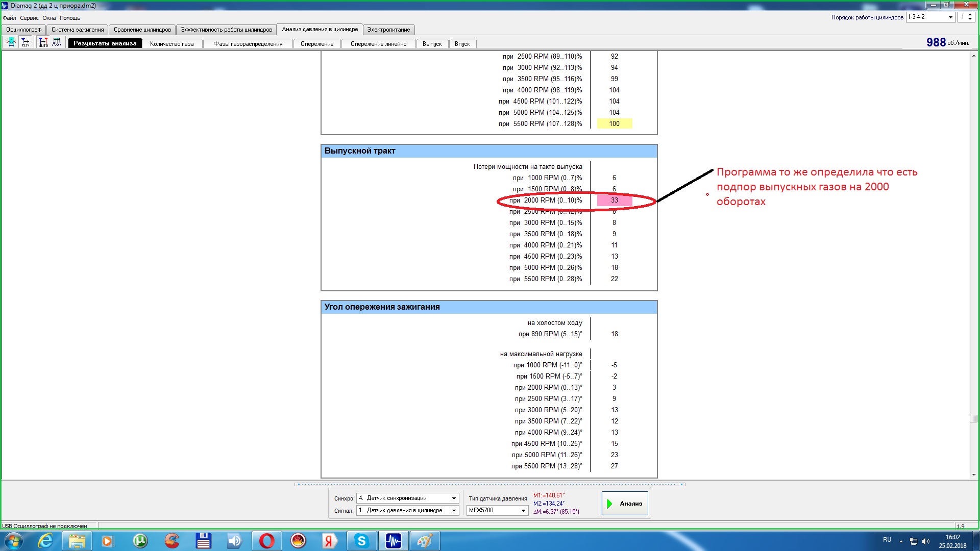Viewport: 980px width, 551px height.
Task: Click the RU language indicator in the tray
Action: (x=887, y=540)
